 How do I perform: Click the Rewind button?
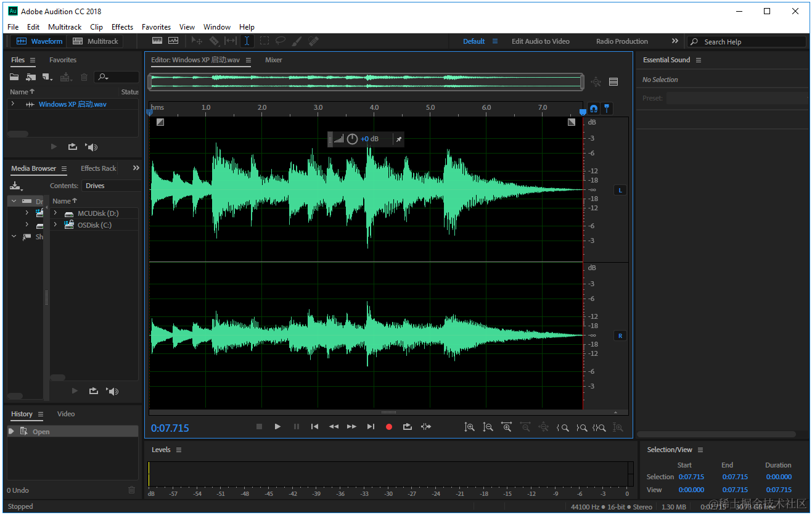tap(334, 426)
